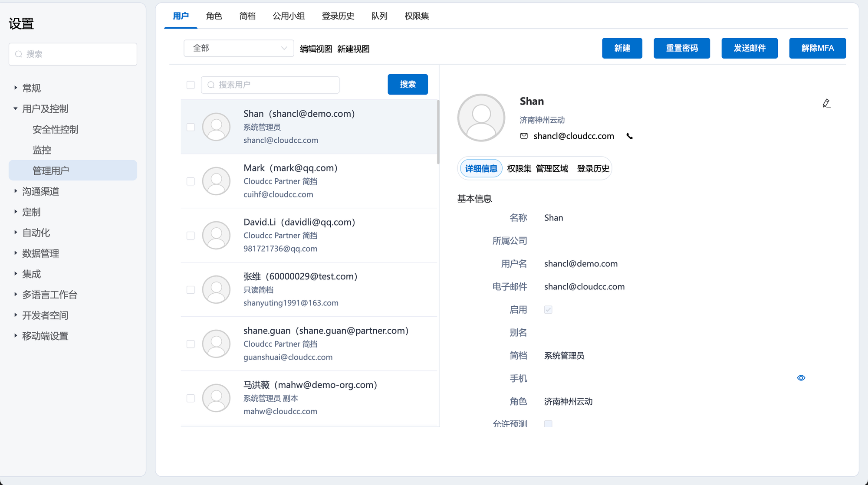Open the 权限集 detail tab

pos(519,169)
